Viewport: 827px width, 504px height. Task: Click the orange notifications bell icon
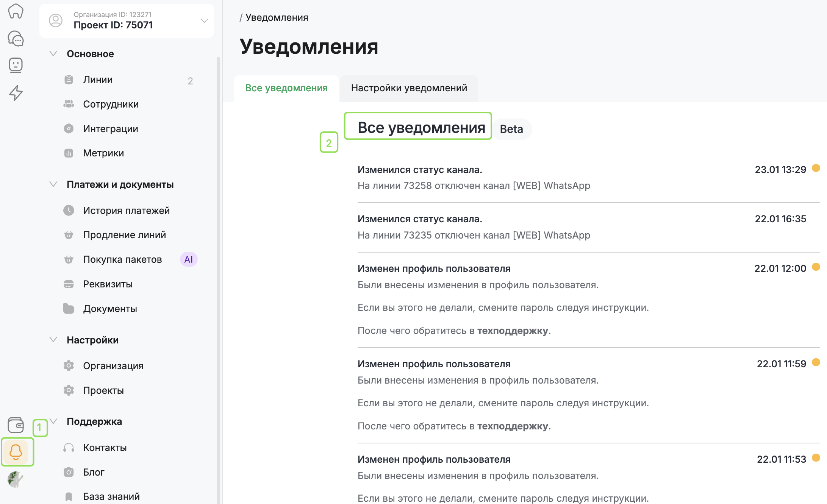pos(16,452)
